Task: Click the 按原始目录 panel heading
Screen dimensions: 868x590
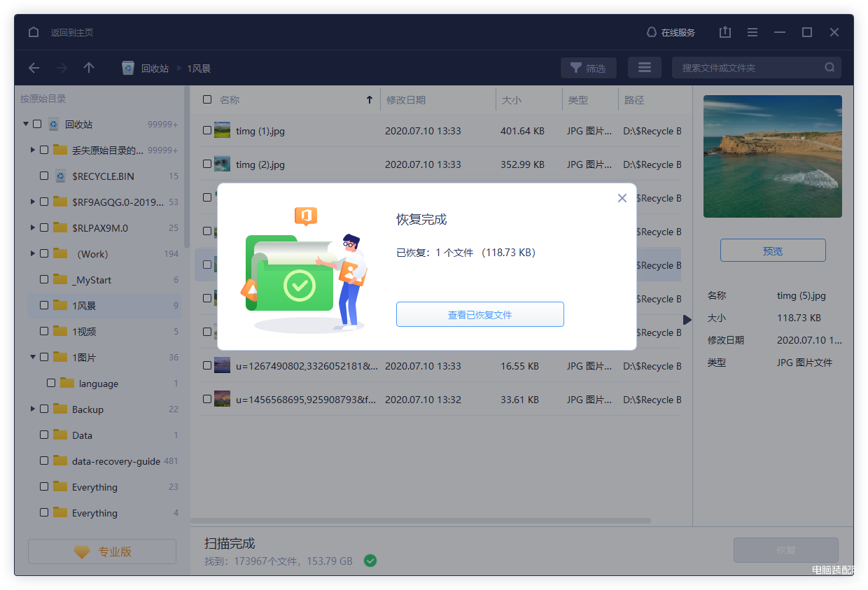Action: coord(43,99)
